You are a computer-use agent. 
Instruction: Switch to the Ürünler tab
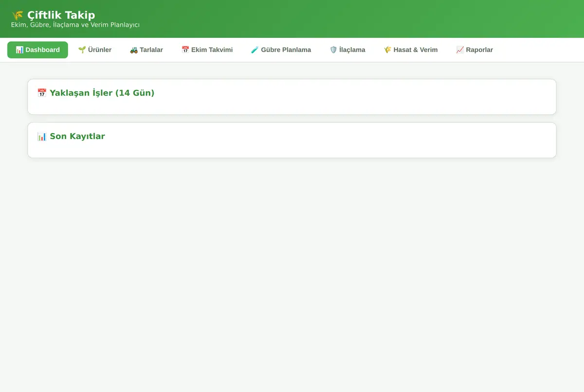(95, 50)
